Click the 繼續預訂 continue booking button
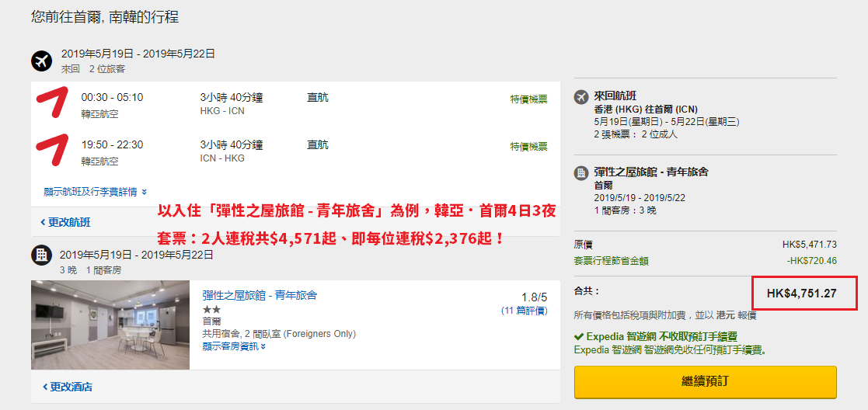This screenshot has width=868, height=410. click(x=706, y=382)
